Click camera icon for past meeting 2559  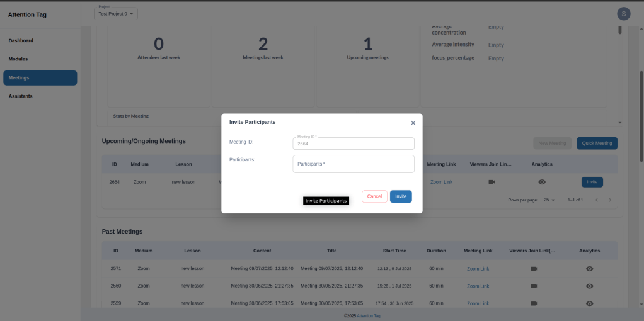534,303
